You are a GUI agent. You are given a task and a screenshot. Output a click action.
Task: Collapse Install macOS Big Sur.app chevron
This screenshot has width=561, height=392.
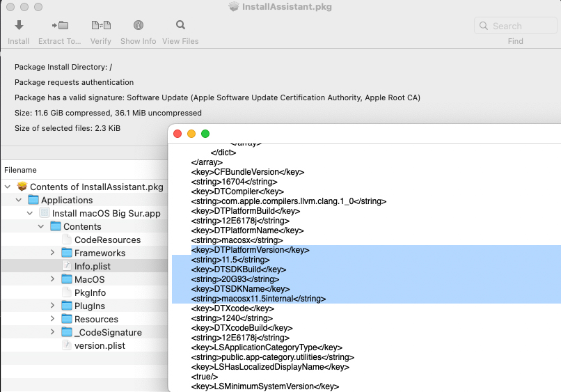(x=30, y=213)
